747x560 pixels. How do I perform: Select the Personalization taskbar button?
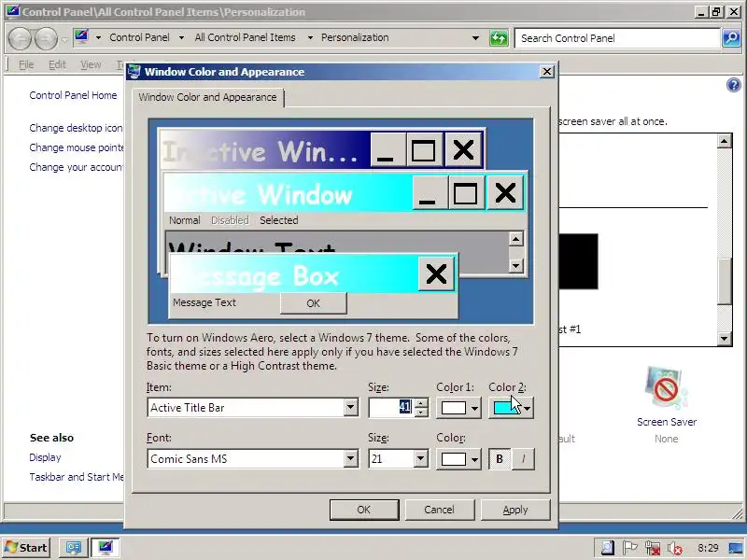click(x=106, y=548)
